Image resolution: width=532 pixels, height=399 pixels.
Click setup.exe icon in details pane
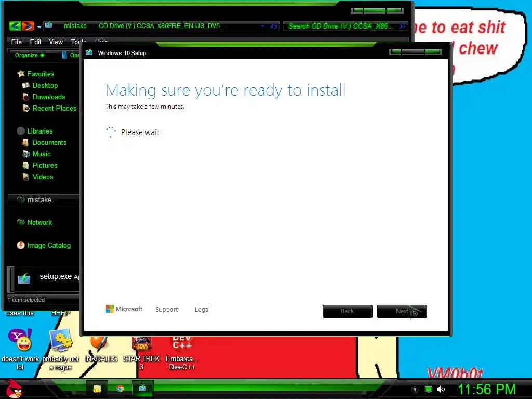click(x=24, y=278)
